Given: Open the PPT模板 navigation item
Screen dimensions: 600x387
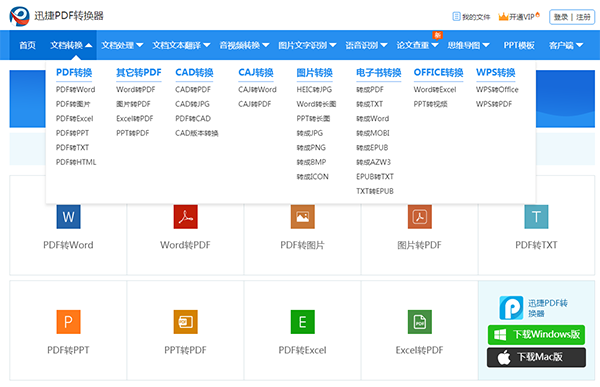Looking at the screenshot, I should pos(519,45).
